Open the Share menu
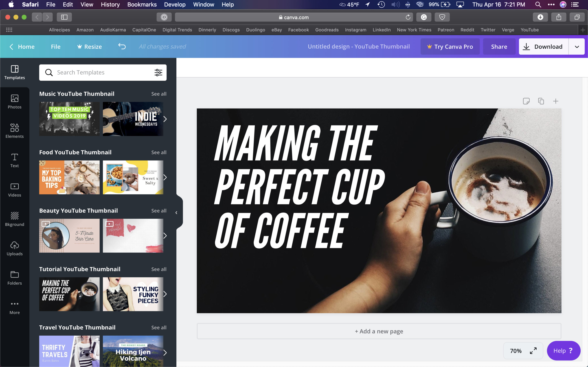The image size is (588, 367). pyautogui.click(x=499, y=47)
